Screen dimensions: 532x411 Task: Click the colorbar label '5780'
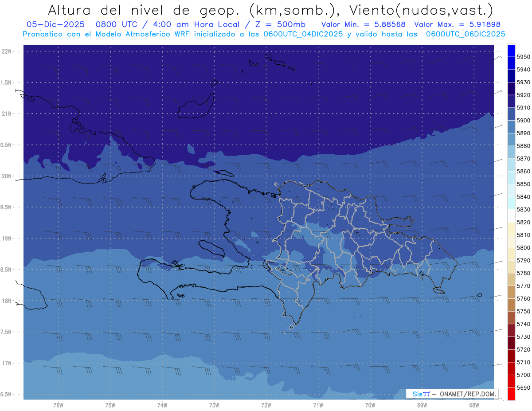pyautogui.click(x=523, y=273)
